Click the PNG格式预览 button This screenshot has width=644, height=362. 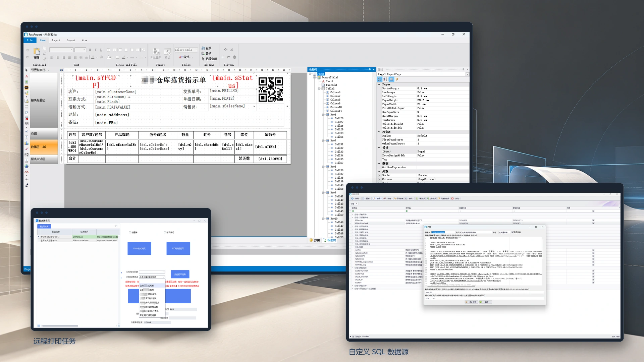coord(139,248)
